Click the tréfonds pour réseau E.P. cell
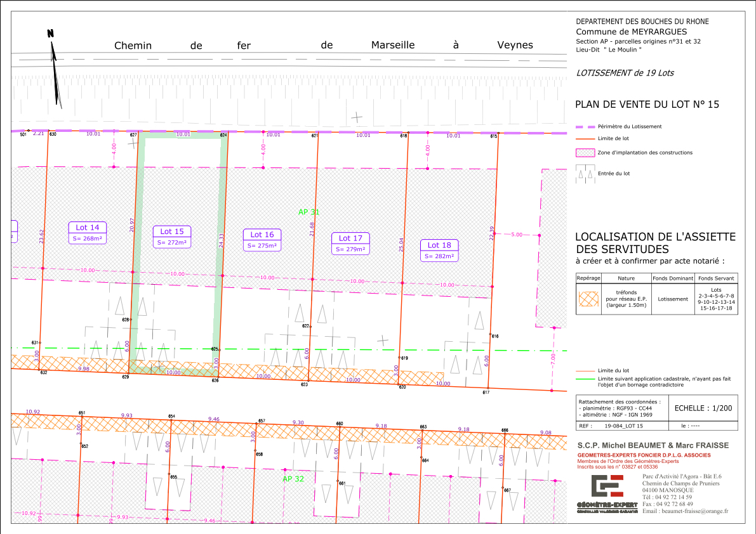The width and height of the screenshot is (756, 534). [x=627, y=299]
